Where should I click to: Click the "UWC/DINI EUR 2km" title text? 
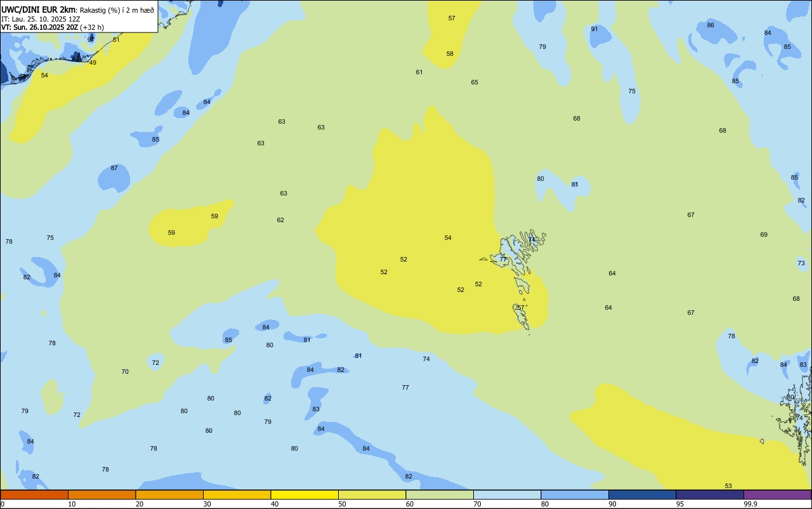click(x=38, y=10)
